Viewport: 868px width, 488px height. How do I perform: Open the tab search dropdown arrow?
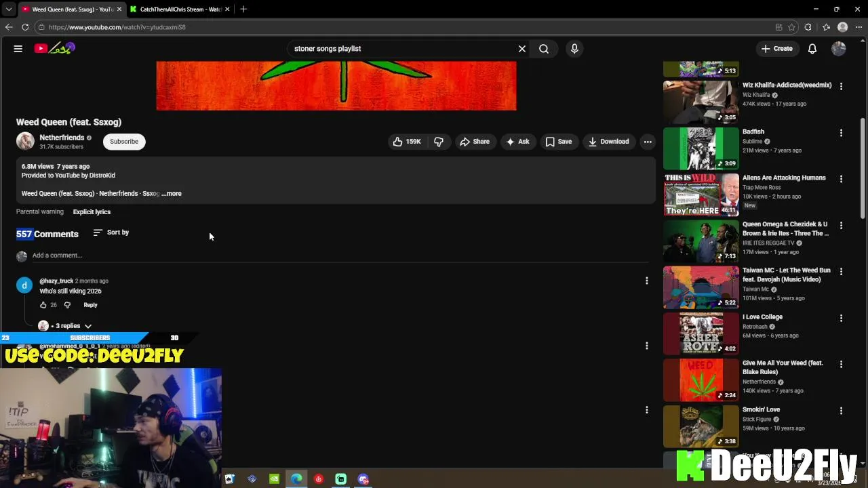point(8,9)
